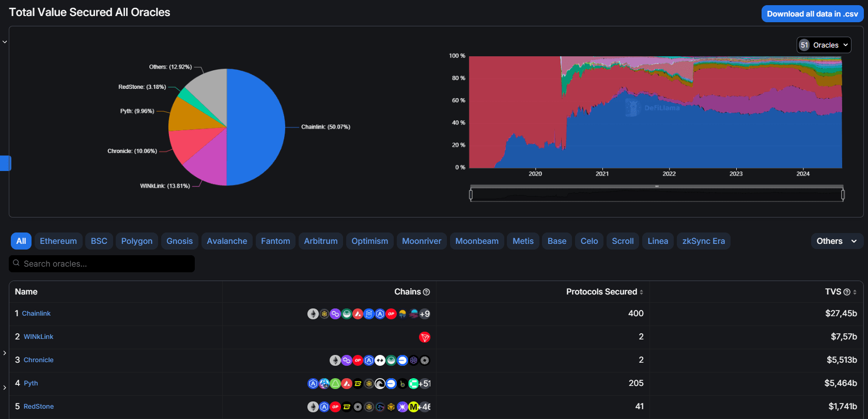
Task: Click the Ethereum chain icon in RedStone row
Action: [x=313, y=407]
